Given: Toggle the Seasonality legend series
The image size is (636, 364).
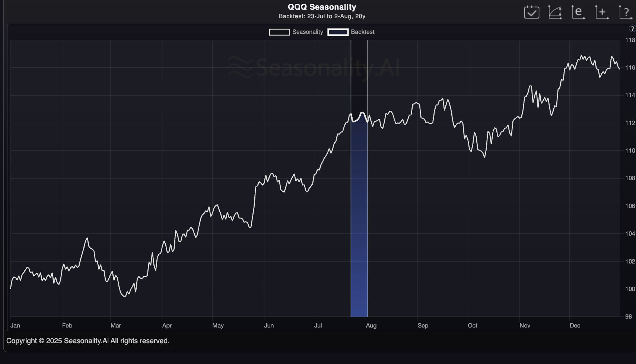Looking at the screenshot, I should (x=296, y=32).
